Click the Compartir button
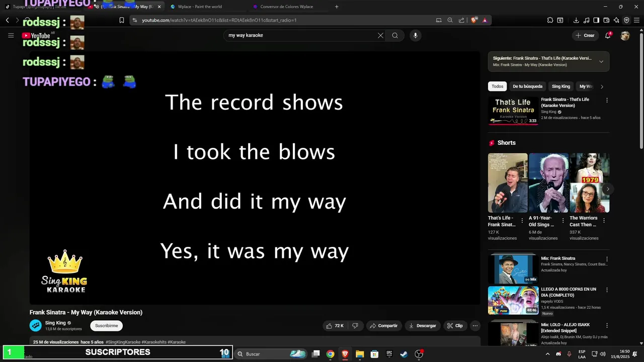The image size is (644, 362). 384,326
